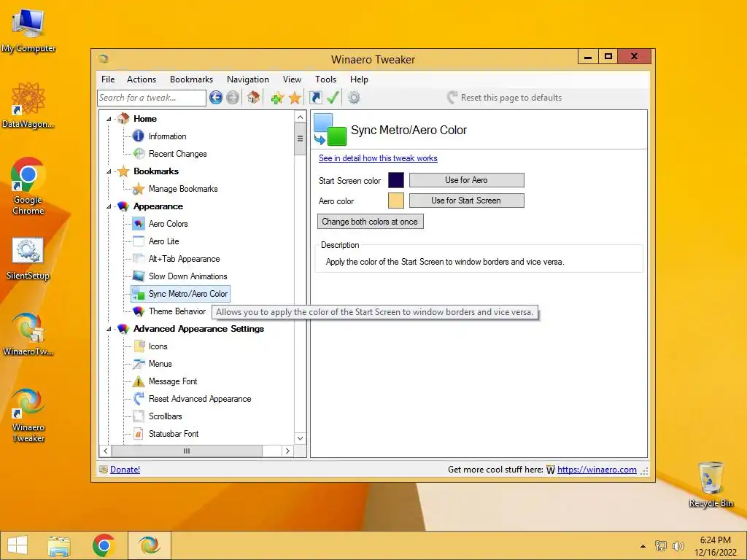Open the Tools menu
747x560 pixels.
point(325,79)
